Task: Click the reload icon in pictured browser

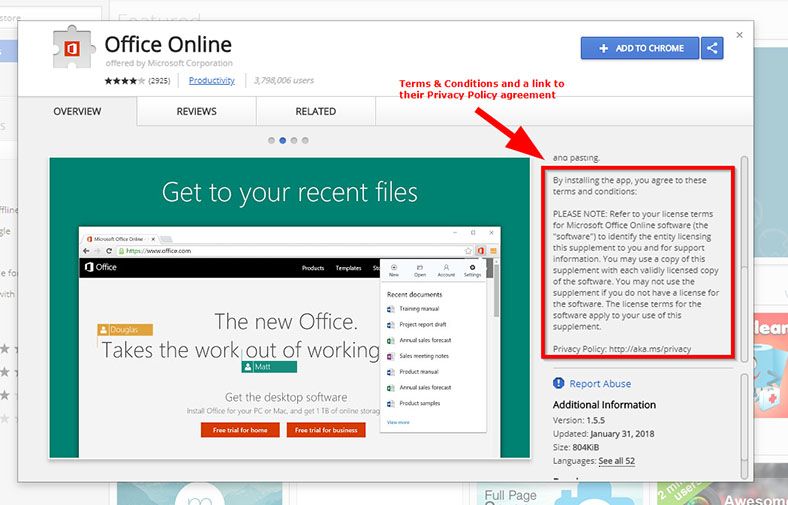Action: click(x=109, y=251)
